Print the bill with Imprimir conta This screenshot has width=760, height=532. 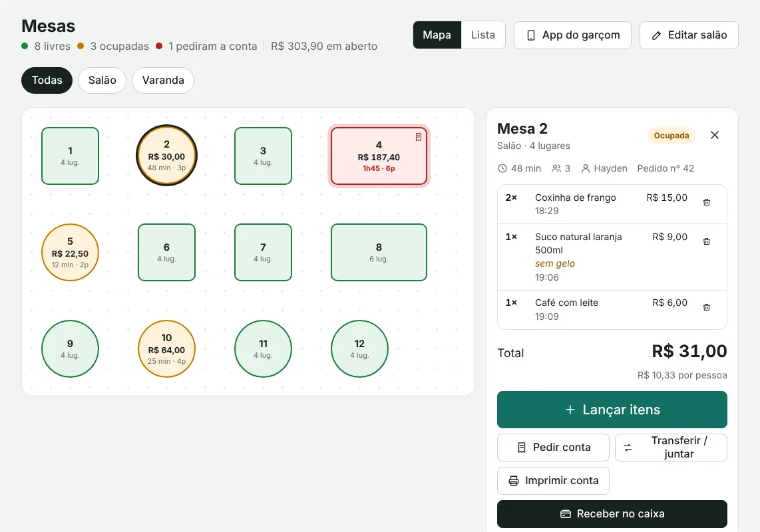(x=553, y=481)
